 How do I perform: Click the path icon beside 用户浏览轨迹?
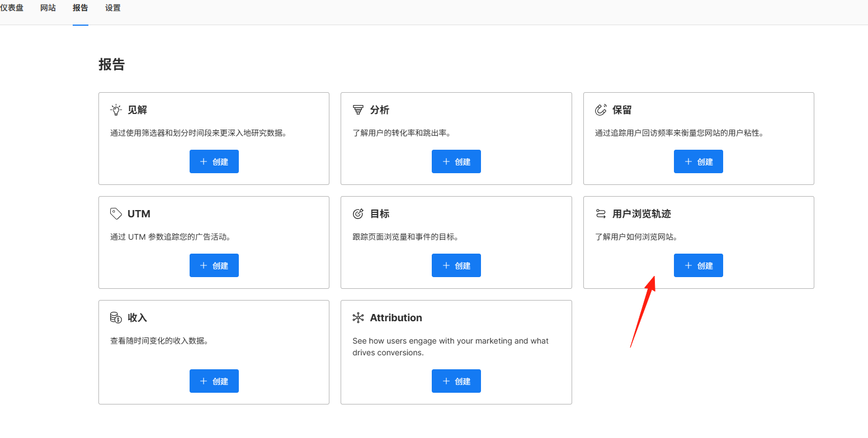point(601,214)
